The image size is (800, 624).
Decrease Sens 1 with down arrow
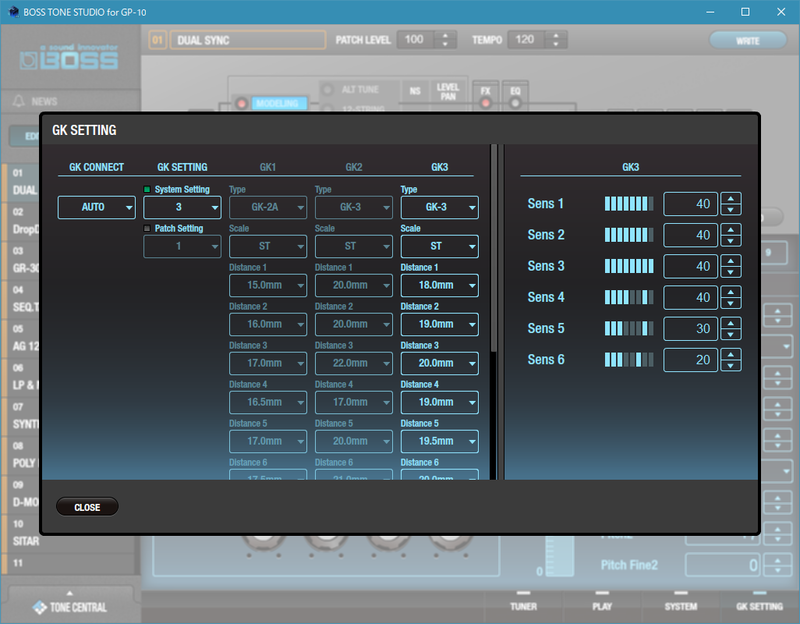tap(731, 210)
